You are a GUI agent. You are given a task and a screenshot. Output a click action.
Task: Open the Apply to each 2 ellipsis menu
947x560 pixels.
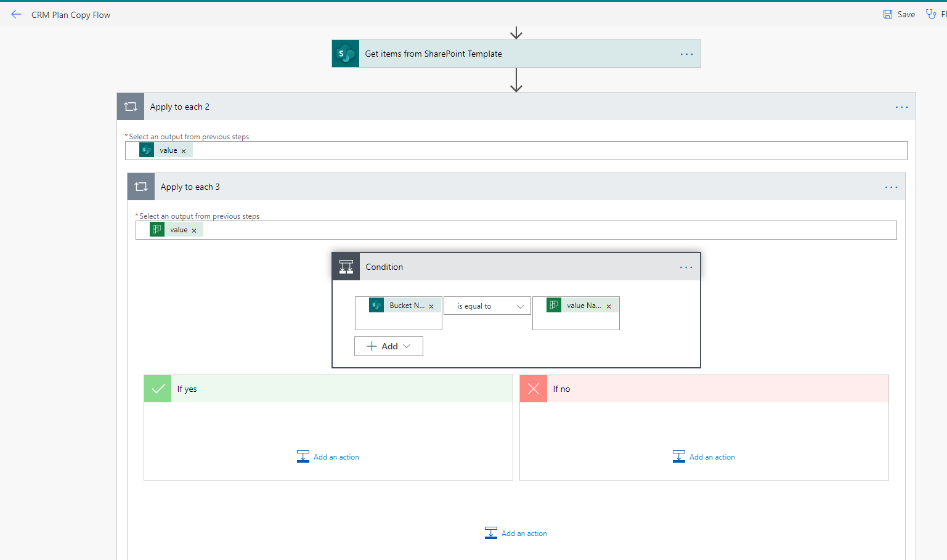(x=901, y=107)
